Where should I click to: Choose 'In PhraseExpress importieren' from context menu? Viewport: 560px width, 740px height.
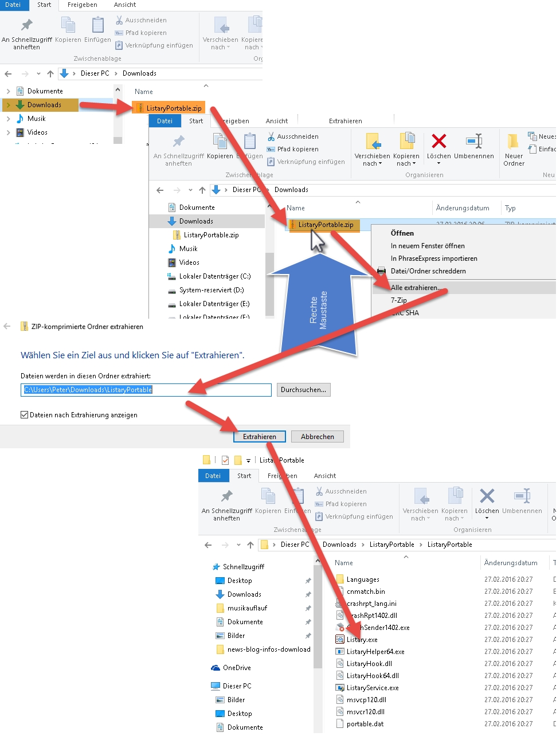[x=434, y=259]
